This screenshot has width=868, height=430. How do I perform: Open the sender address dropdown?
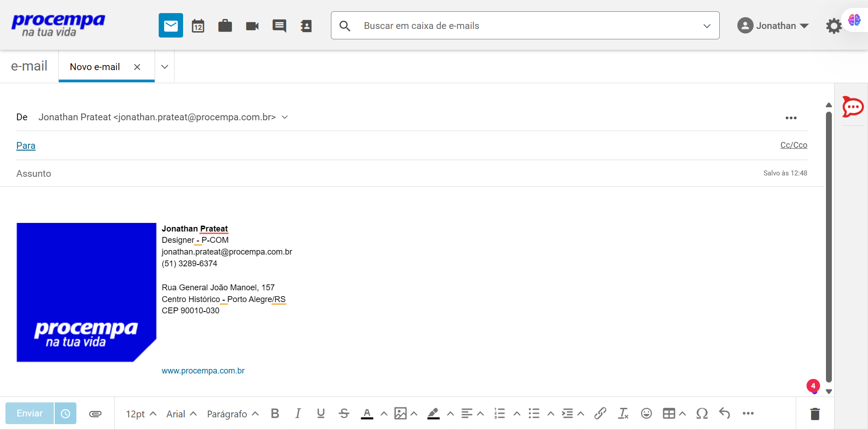(x=284, y=117)
